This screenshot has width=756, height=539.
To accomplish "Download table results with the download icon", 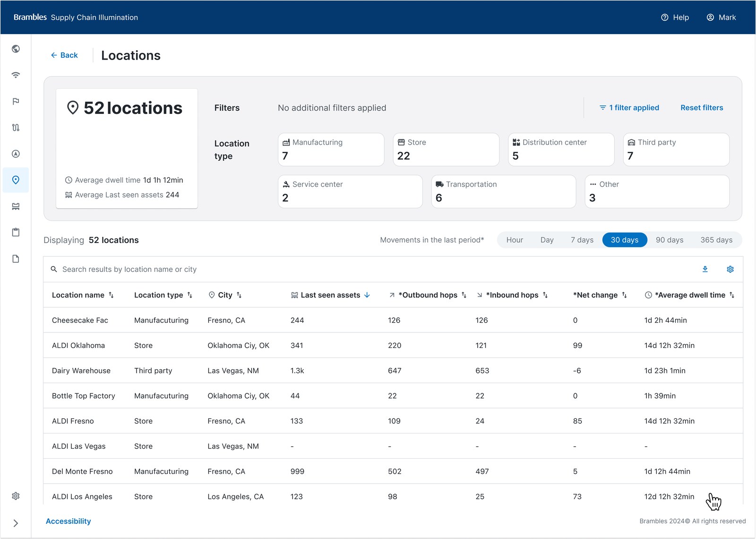I will click(705, 269).
